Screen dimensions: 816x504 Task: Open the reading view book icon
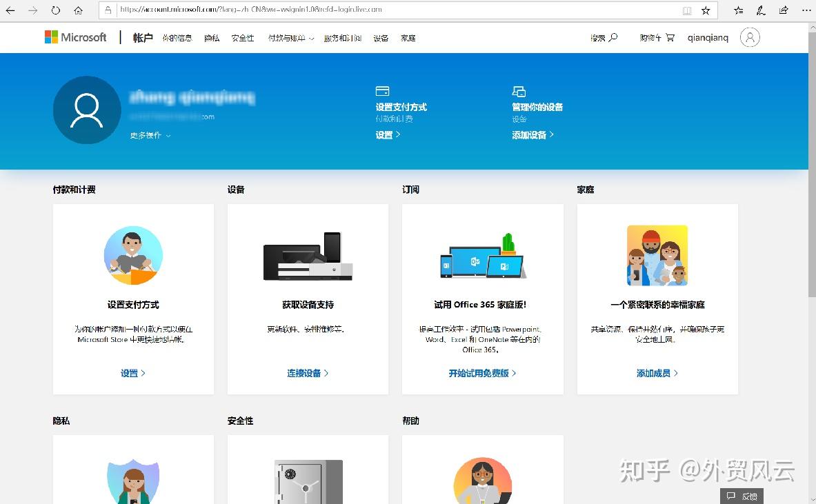click(x=687, y=10)
